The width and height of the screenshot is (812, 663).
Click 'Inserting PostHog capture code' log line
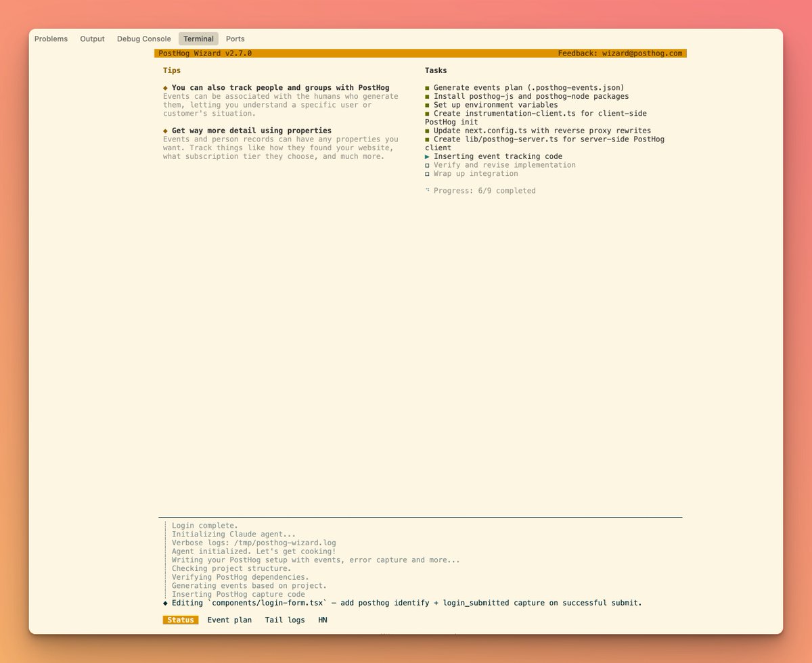tap(238, 594)
